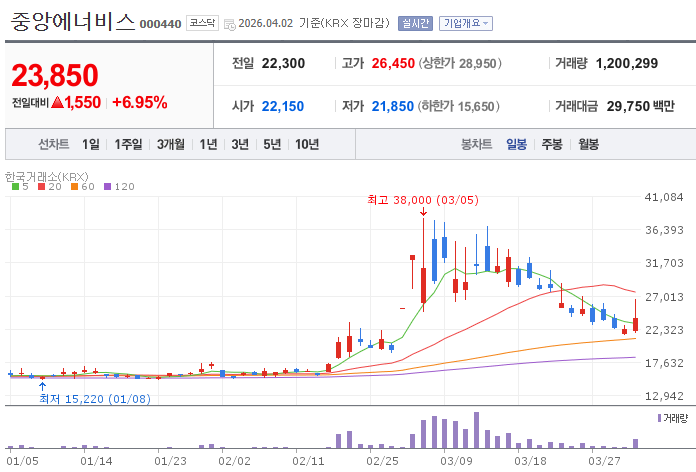Show the 10년 chart range
The height and width of the screenshot is (472, 696).
click(307, 144)
